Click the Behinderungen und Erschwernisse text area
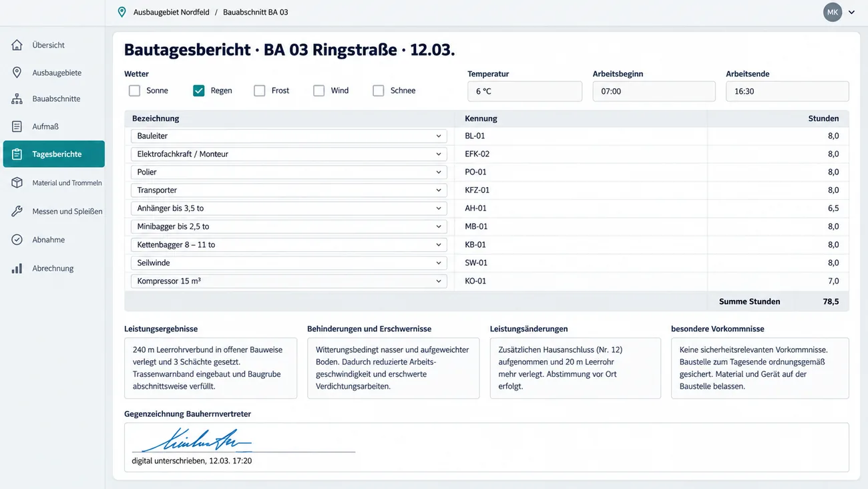This screenshot has height=489, width=868. [393, 368]
